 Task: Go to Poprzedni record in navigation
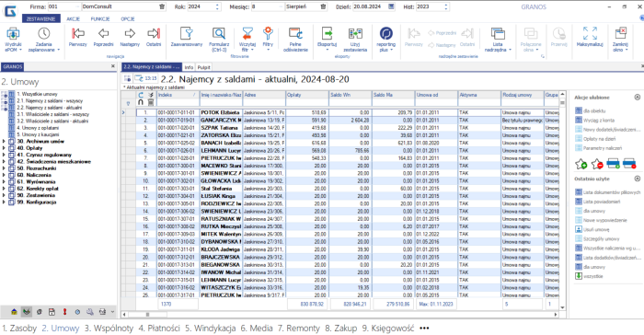tap(103, 37)
